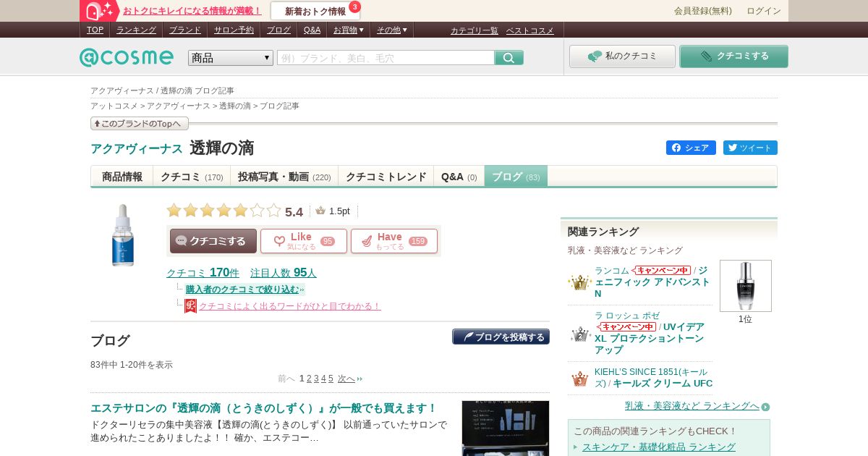Click the Twitter tweet button

[750, 148]
